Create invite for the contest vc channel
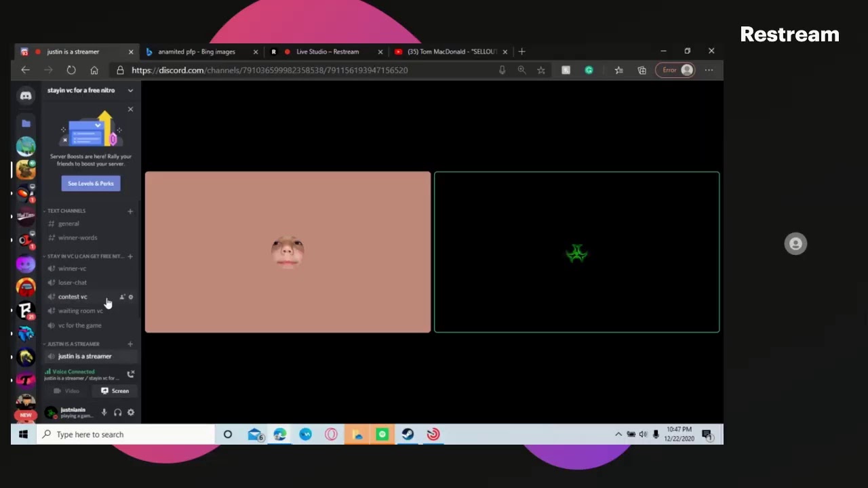Image resolution: width=868 pixels, height=488 pixels. pos(122,297)
